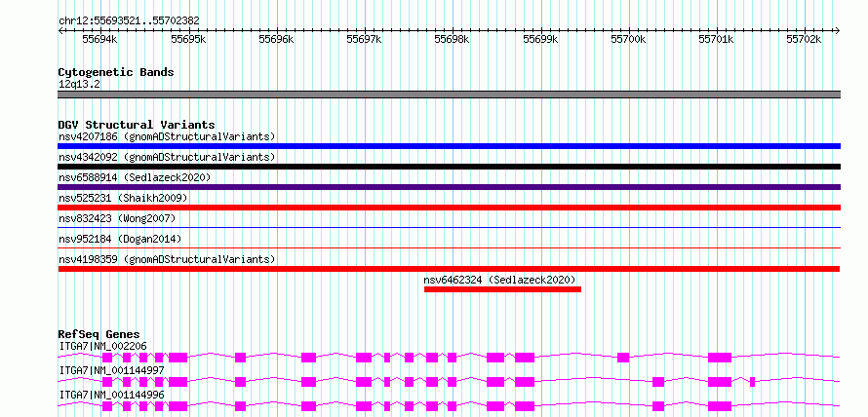The image size is (868, 417).
Task: Open variant label nsv952184 (Dogan2014)
Action: 120,239
